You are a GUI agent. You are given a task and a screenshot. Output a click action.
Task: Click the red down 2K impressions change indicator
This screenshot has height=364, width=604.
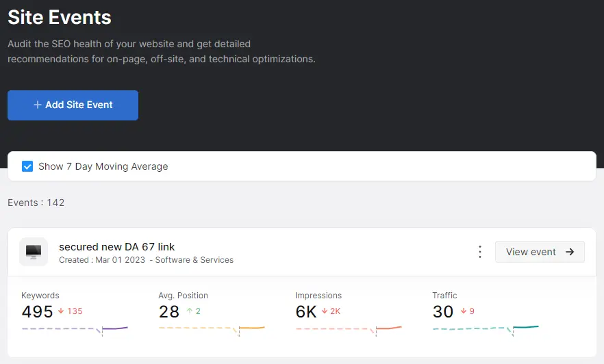click(331, 311)
